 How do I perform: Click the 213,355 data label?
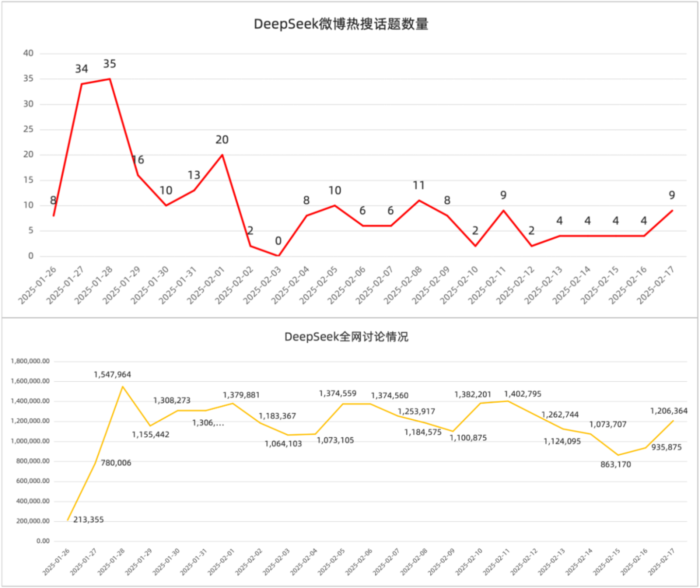point(88,520)
